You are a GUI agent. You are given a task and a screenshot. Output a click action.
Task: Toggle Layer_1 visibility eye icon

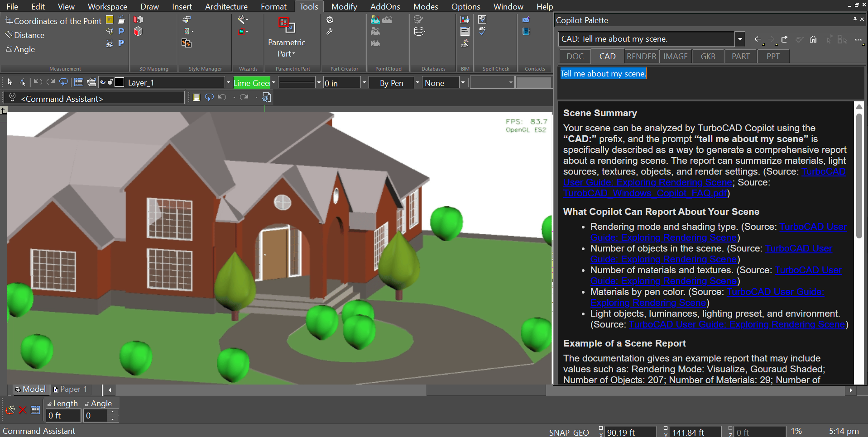point(103,82)
